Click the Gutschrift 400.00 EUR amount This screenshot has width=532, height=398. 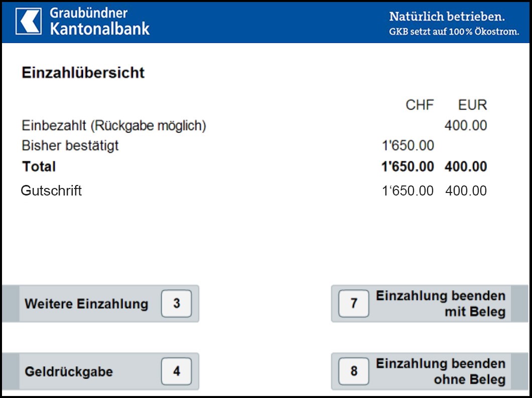pyautogui.click(x=466, y=190)
